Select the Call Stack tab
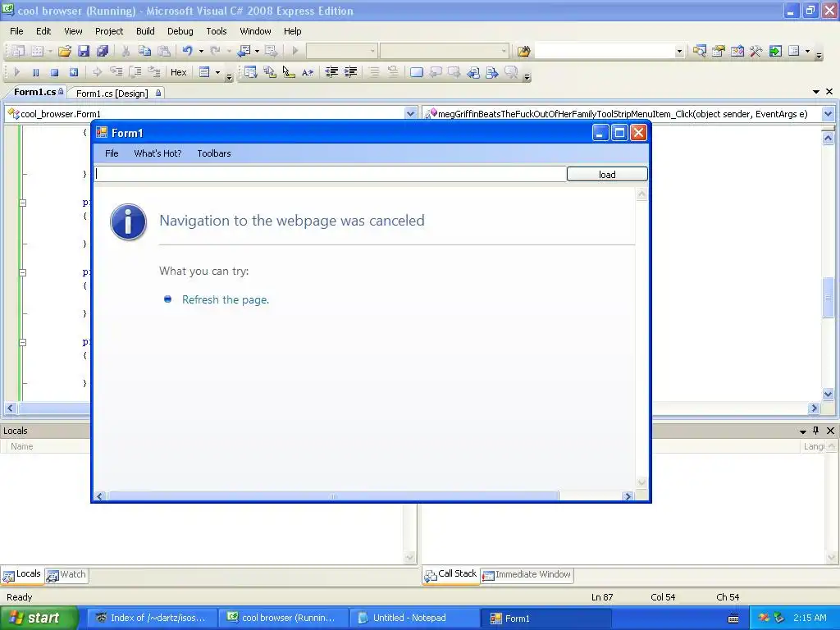 click(x=451, y=574)
